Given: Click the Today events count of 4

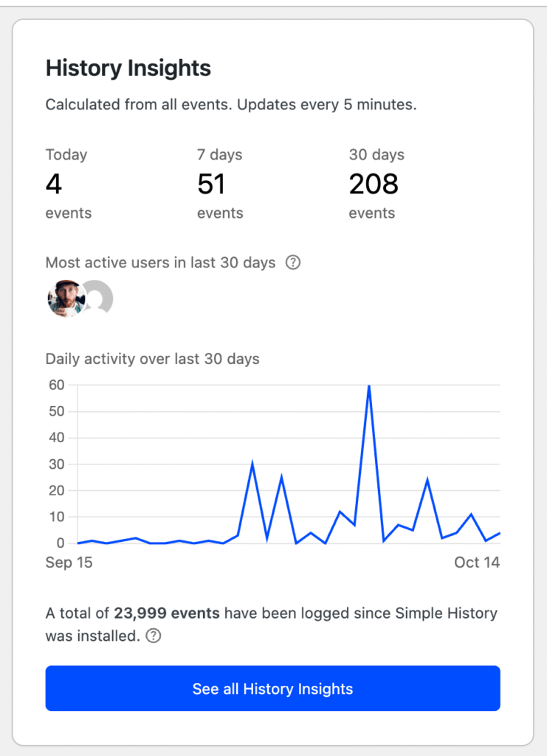Looking at the screenshot, I should click(54, 184).
